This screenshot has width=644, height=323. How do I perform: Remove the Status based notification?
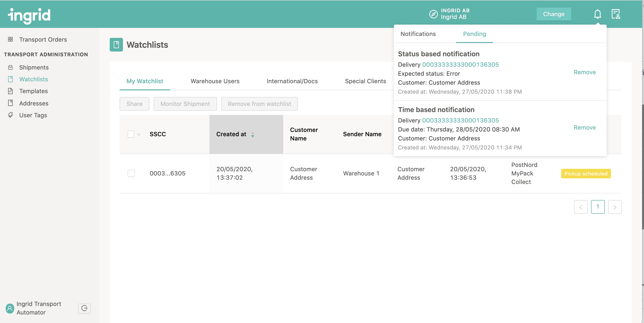[x=584, y=72]
